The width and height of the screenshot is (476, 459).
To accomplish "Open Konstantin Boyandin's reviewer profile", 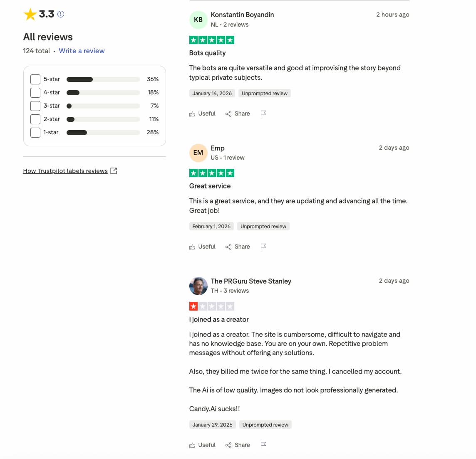I will tap(242, 15).
